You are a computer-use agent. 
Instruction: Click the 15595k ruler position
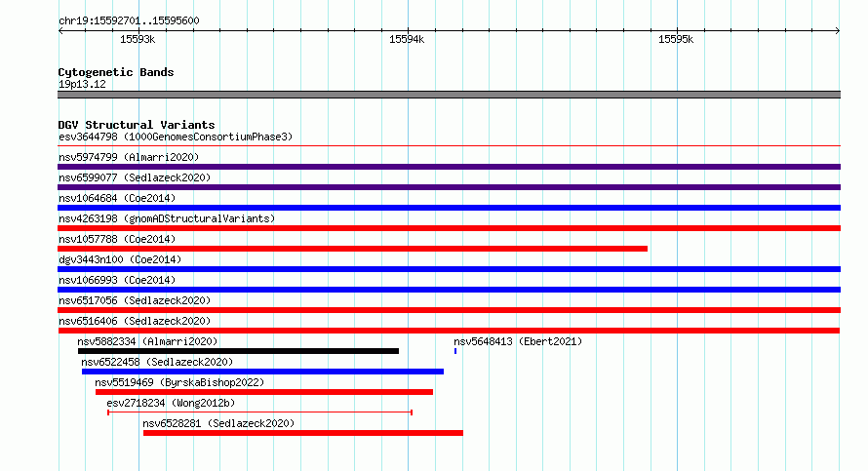(x=675, y=39)
